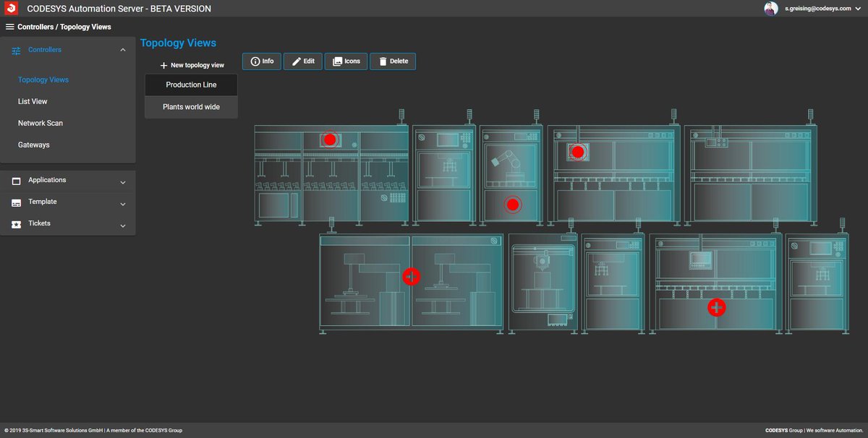Click the Controllers sliders icon
This screenshot has width=868, height=438.
click(x=16, y=50)
